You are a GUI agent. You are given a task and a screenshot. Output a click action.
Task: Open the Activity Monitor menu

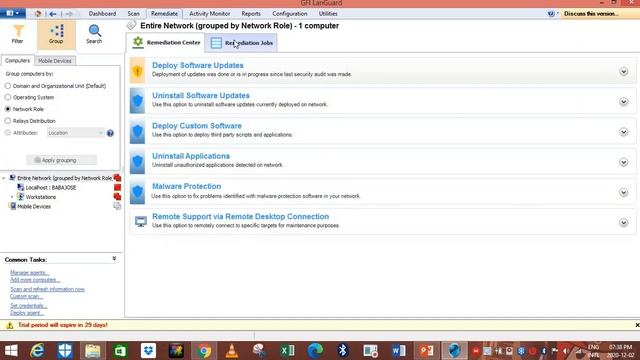(209, 13)
